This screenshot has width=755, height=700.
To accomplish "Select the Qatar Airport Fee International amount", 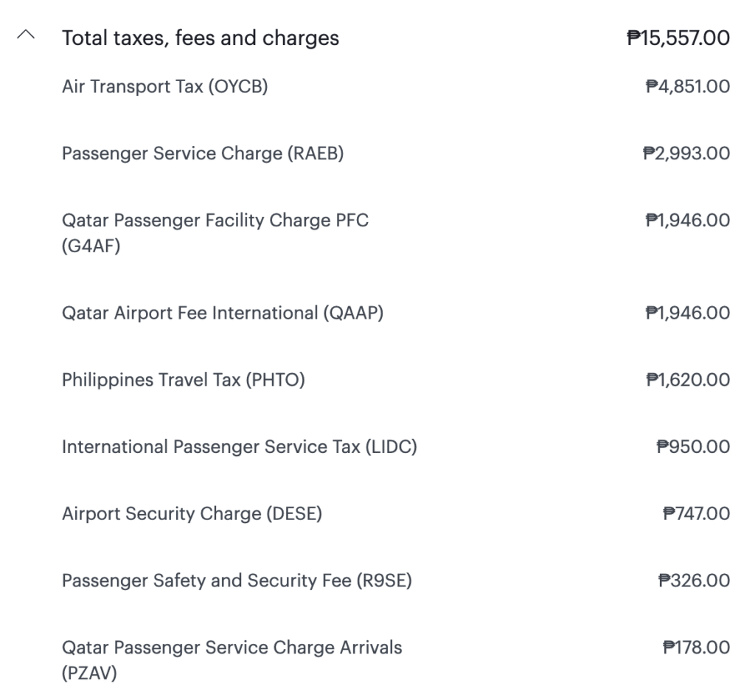I will (x=687, y=313).
